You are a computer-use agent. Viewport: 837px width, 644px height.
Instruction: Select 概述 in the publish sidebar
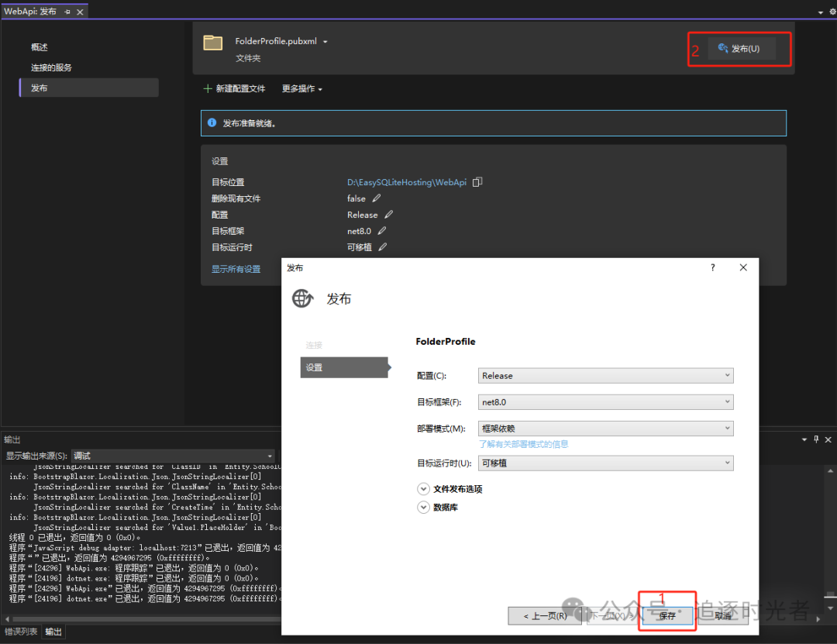point(38,46)
